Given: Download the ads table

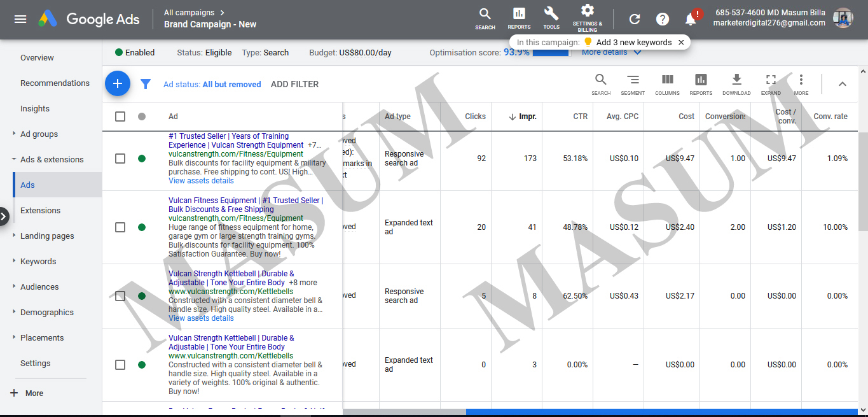Looking at the screenshot, I should click(736, 84).
